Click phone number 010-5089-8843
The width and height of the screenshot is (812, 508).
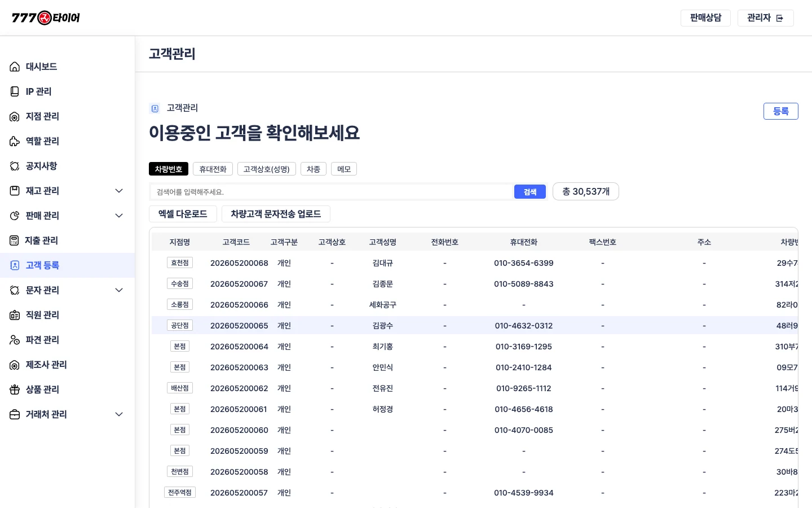click(x=524, y=284)
